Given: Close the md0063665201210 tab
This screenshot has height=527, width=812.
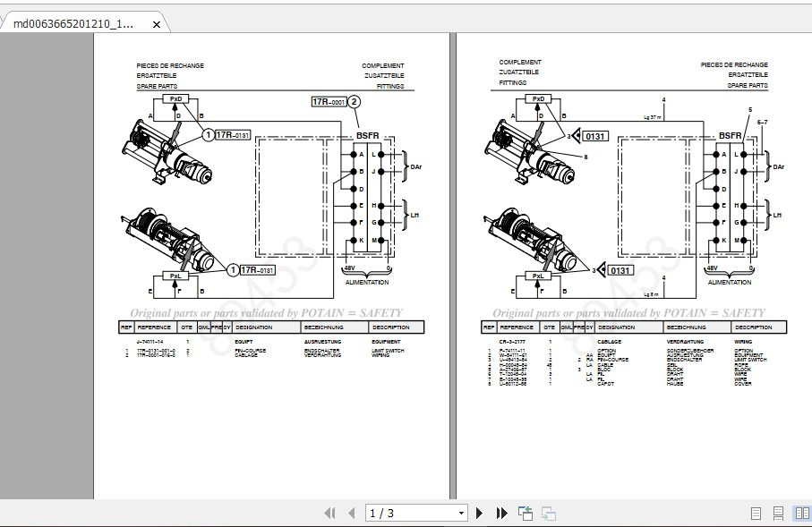Looking at the screenshot, I should (157, 25).
